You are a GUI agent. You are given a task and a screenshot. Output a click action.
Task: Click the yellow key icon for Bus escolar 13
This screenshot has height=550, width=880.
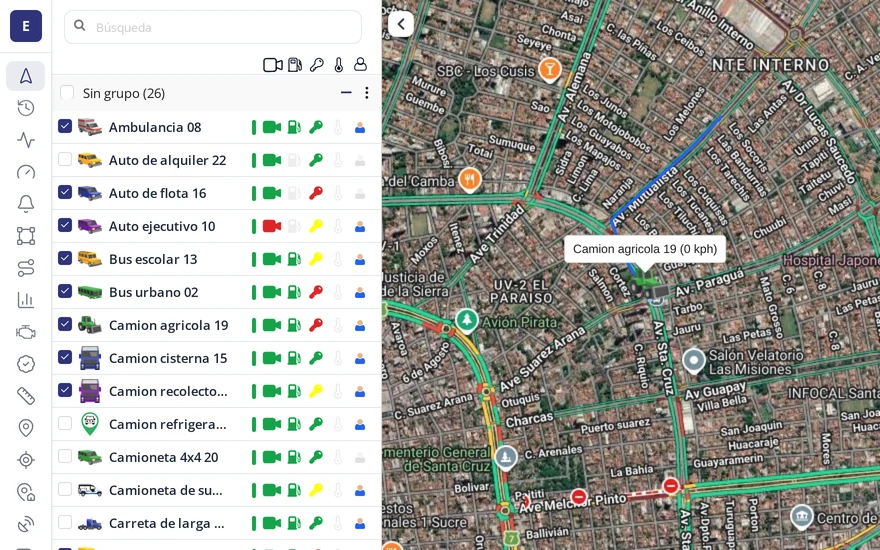click(316, 259)
